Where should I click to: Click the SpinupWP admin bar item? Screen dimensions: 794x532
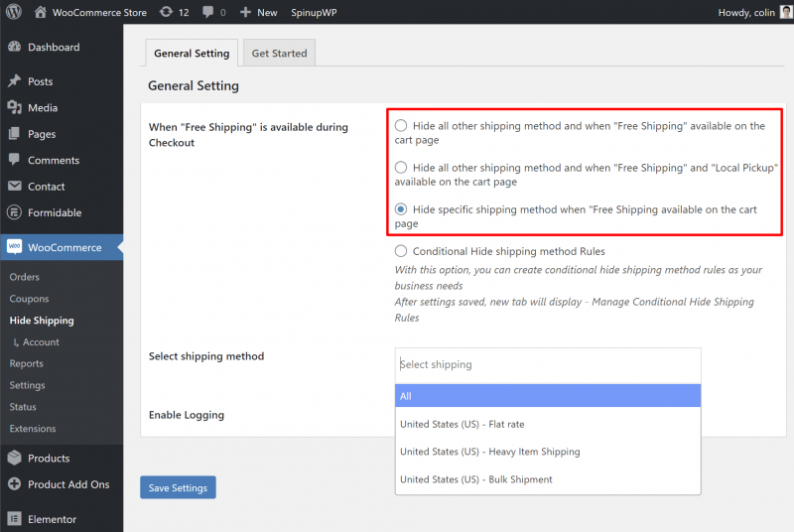(x=314, y=12)
